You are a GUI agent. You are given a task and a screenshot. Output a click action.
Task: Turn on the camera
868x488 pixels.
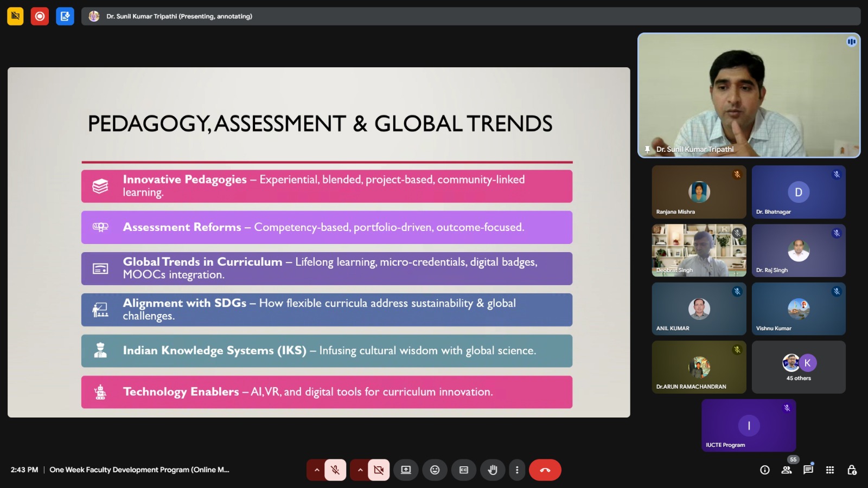(379, 470)
